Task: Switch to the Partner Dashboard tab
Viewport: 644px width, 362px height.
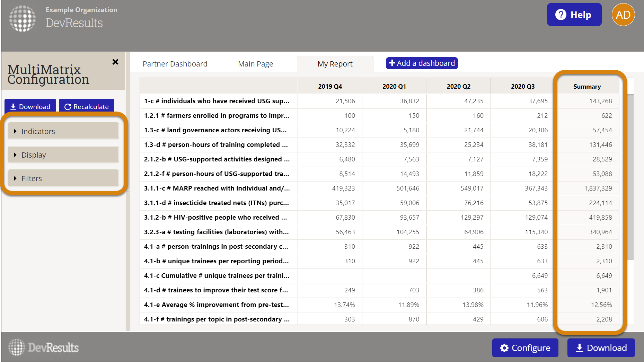Action: pos(175,64)
